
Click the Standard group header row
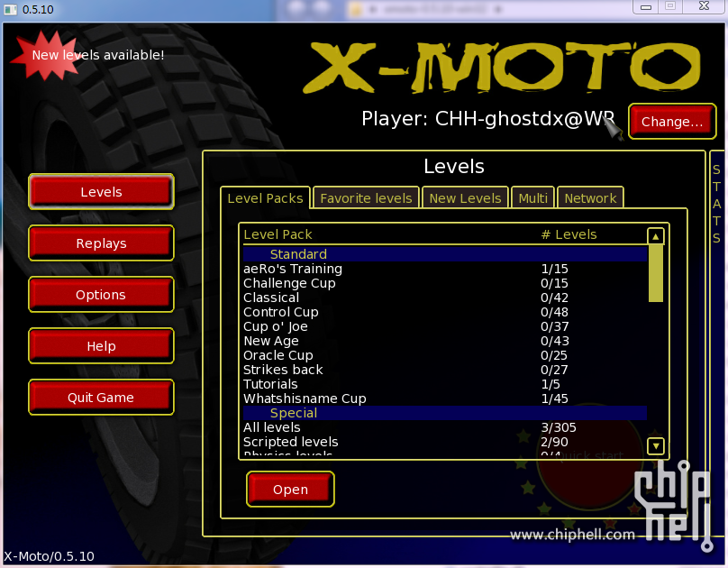click(445, 254)
